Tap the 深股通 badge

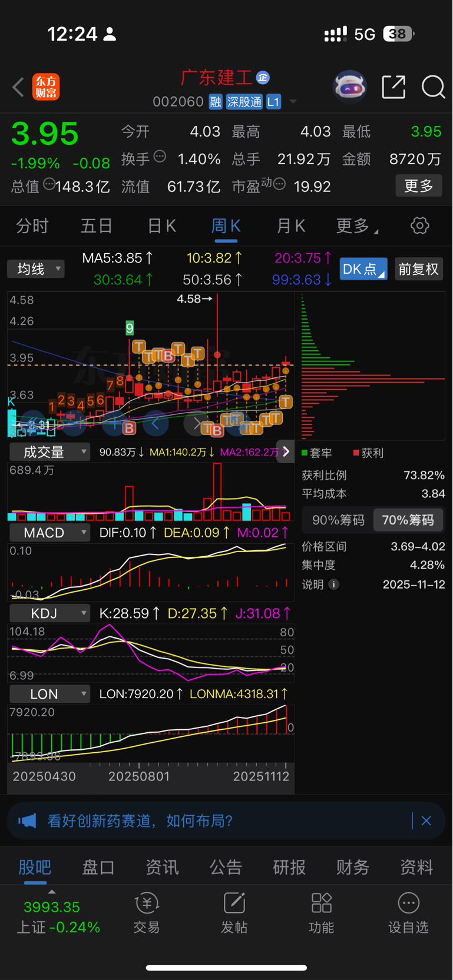tap(244, 102)
